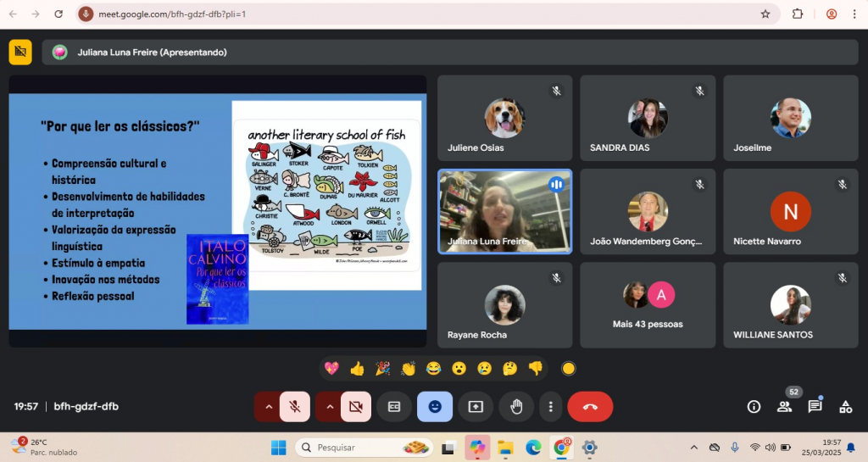Image resolution: width=868 pixels, height=462 pixels.
Task: Raise hand in the meeting
Action: click(x=516, y=406)
